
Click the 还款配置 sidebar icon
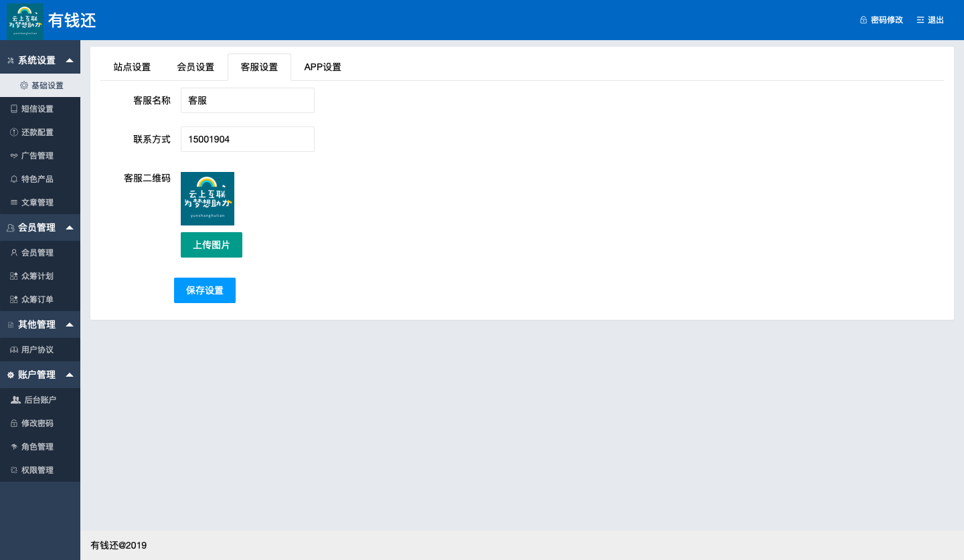(x=14, y=132)
